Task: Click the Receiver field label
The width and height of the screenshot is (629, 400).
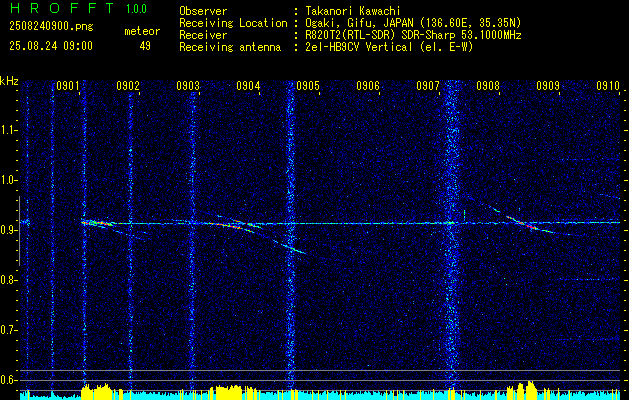Action: pyautogui.click(x=203, y=35)
